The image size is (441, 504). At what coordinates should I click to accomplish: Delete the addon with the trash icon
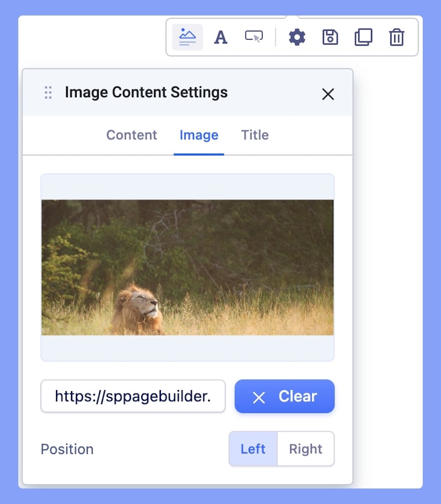[x=396, y=38]
